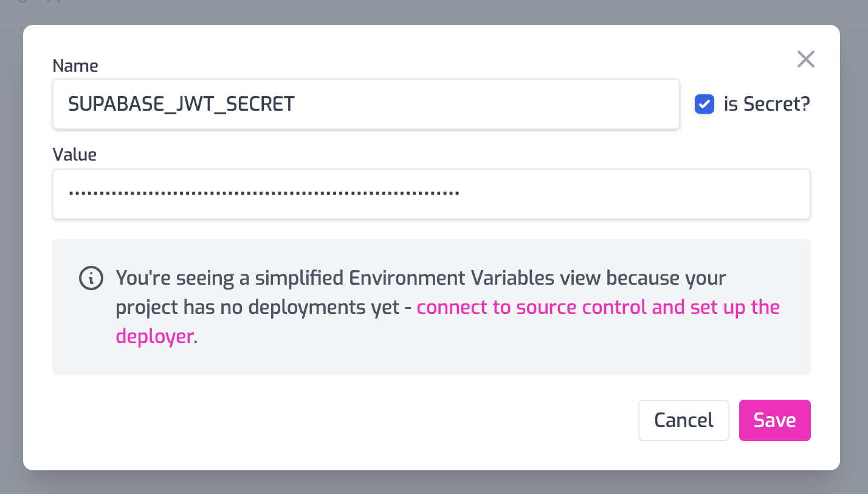Screen dimensions: 868x494
Task: Click the "deployer" link text
Action: (154, 336)
